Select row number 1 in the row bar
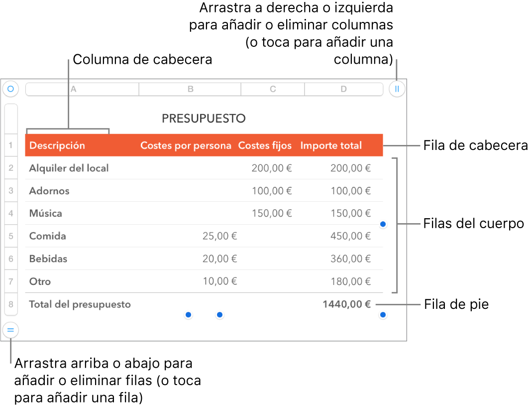 (x=11, y=145)
